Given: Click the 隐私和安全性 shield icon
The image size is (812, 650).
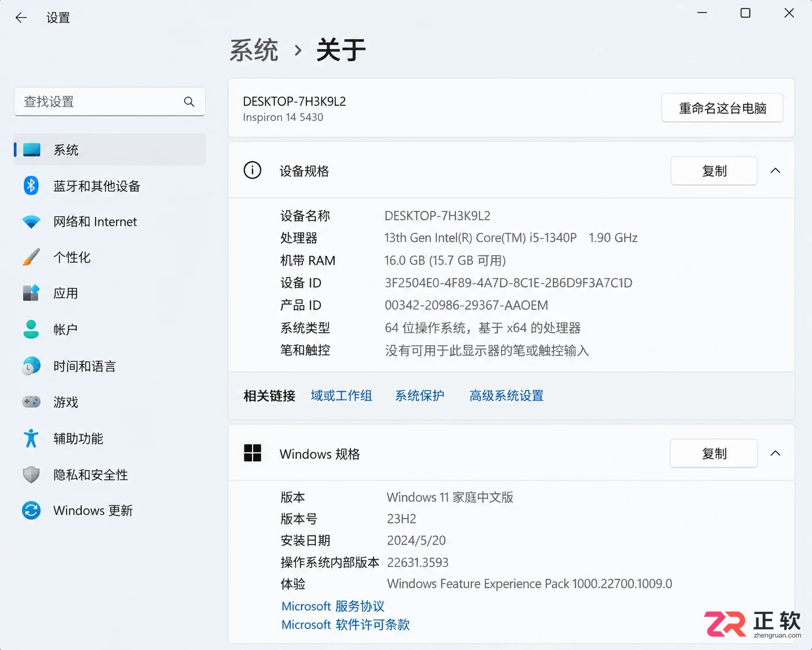Looking at the screenshot, I should coord(31,475).
